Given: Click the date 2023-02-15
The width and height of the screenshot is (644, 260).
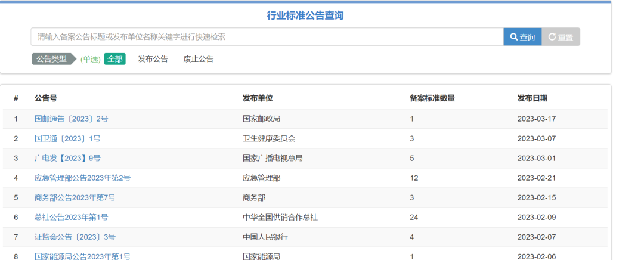Looking at the screenshot, I should point(537,197).
